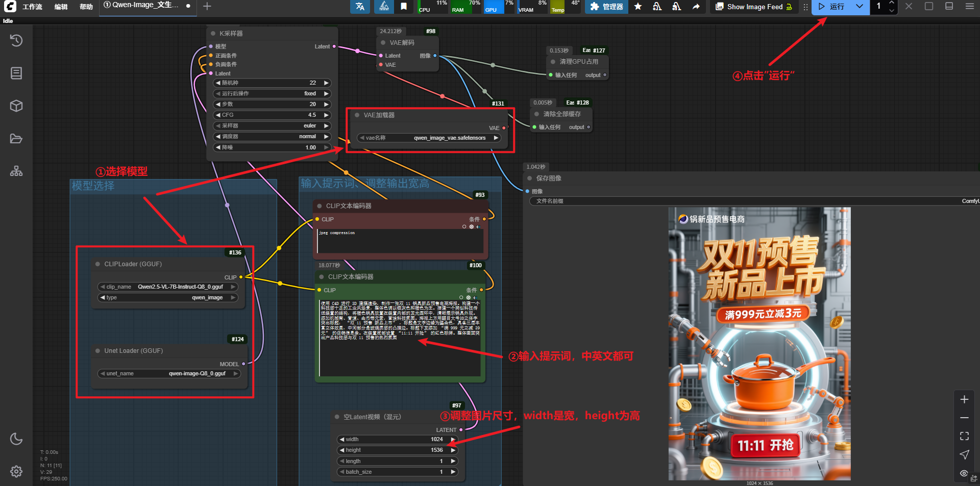Open the unet_name selector in Unet Loader

click(x=168, y=373)
